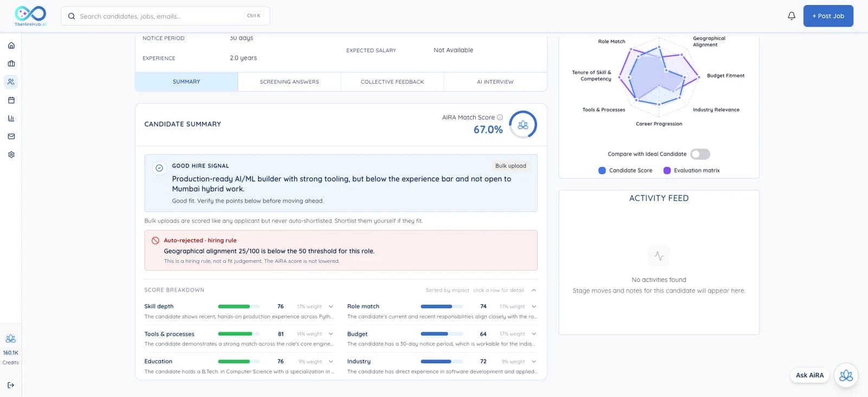The width and height of the screenshot is (868, 397).
Task: Open the Analytics bar chart icon
Action: 11,118
